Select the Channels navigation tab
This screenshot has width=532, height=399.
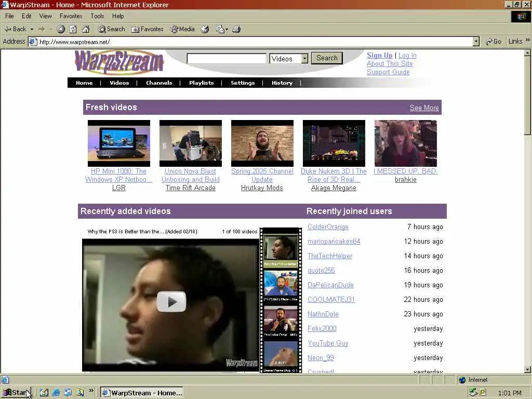159,83
